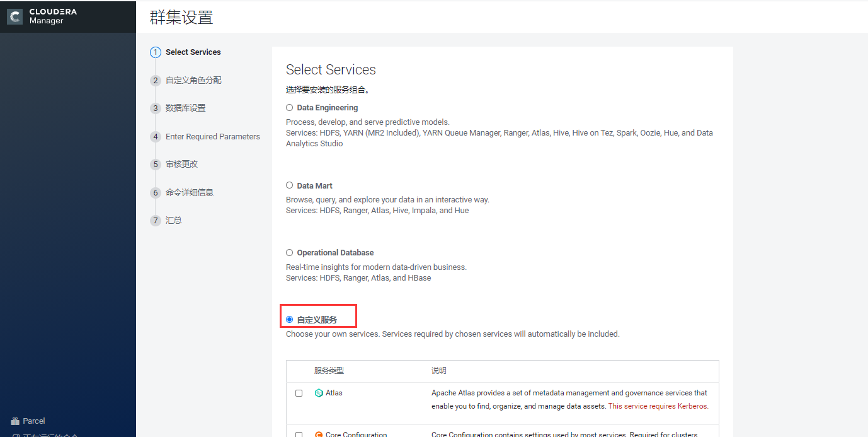This screenshot has width=868, height=437.
Task: Click 'Real-time insights for modern data-driven business' text
Action: [x=376, y=267]
